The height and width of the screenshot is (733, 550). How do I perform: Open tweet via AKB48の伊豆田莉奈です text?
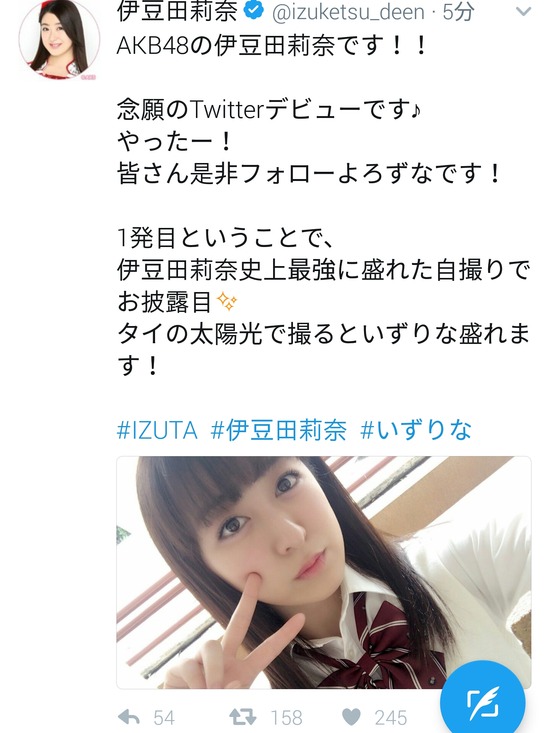(x=272, y=47)
